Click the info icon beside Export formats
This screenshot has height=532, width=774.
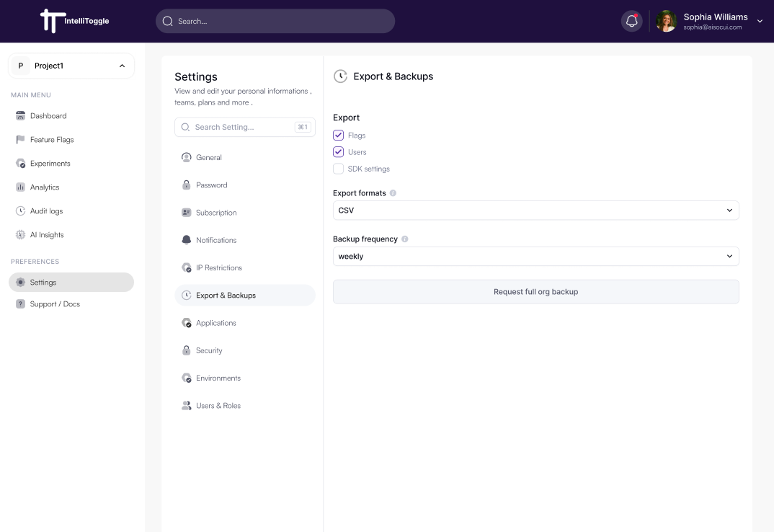[x=393, y=193]
